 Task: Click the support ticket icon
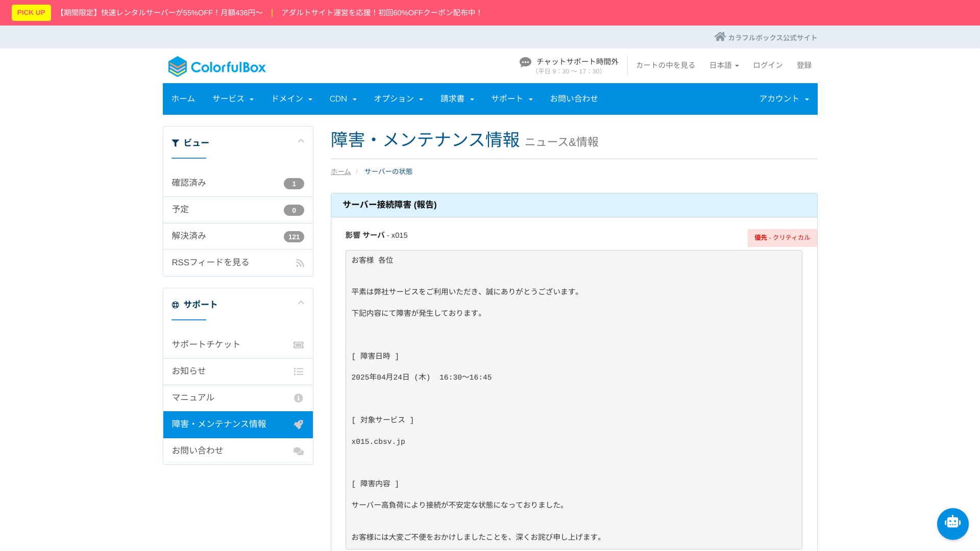299,345
